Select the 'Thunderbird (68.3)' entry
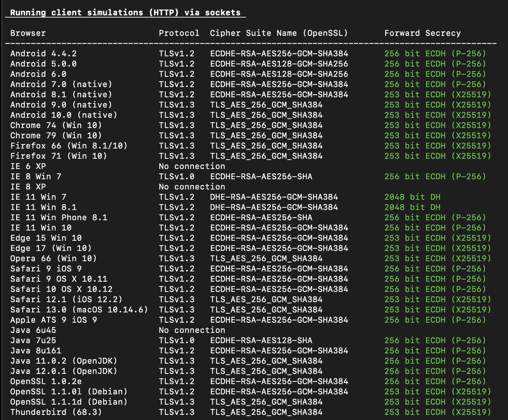This screenshot has width=508, height=420. tap(56, 412)
